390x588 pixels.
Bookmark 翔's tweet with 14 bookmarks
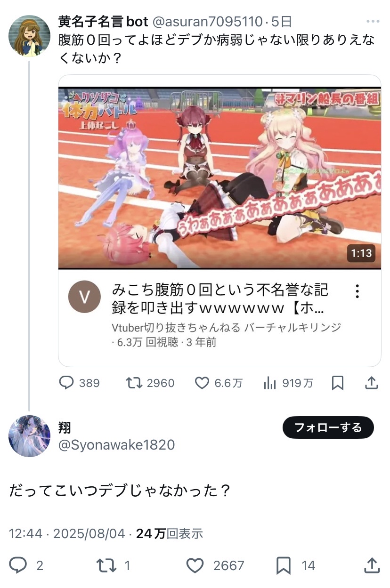[x=283, y=565]
